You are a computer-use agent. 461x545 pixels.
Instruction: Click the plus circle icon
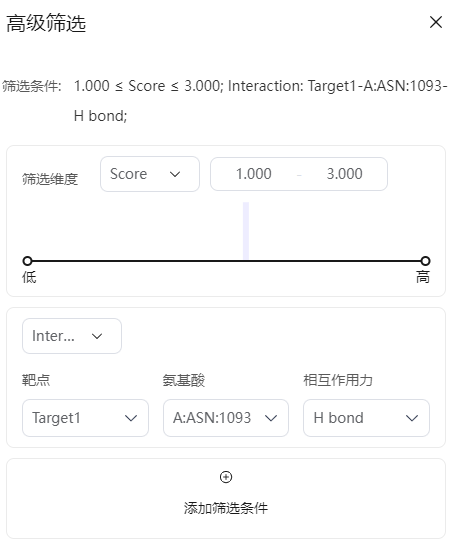click(x=226, y=477)
